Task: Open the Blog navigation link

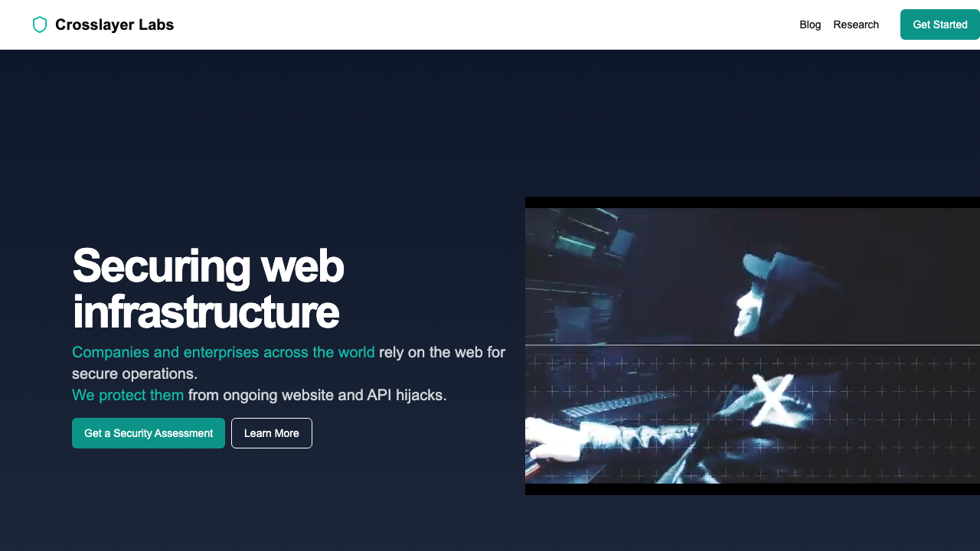Action: tap(810, 24)
